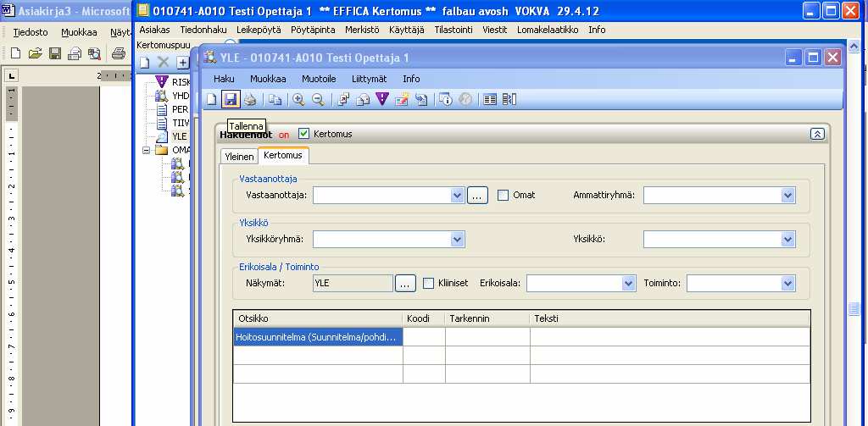Click the mail/fax send icon in Word toolbar
The image size is (868, 426).
point(75,53)
